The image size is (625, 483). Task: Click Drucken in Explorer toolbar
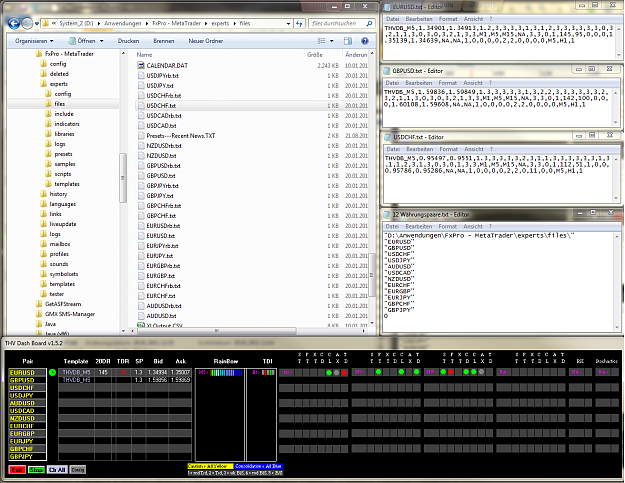point(128,41)
